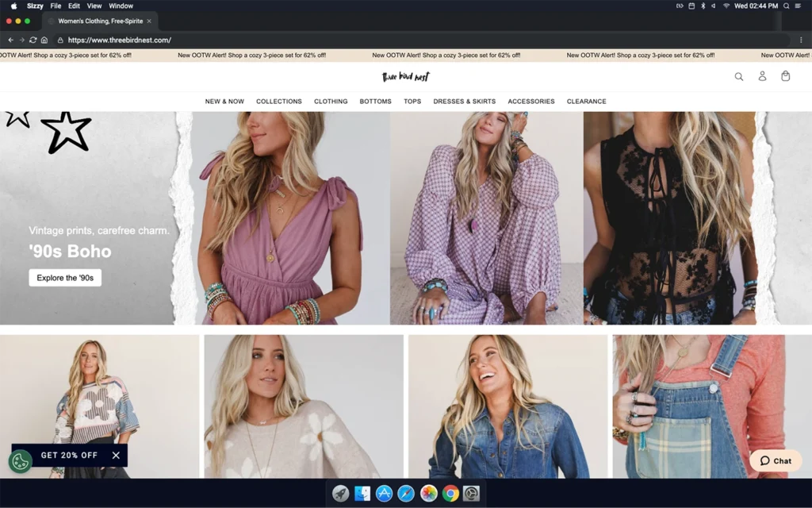Open the NEW & NOW menu item
Image resolution: width=812 pixels, height=508 pixels.
point(224,102)
